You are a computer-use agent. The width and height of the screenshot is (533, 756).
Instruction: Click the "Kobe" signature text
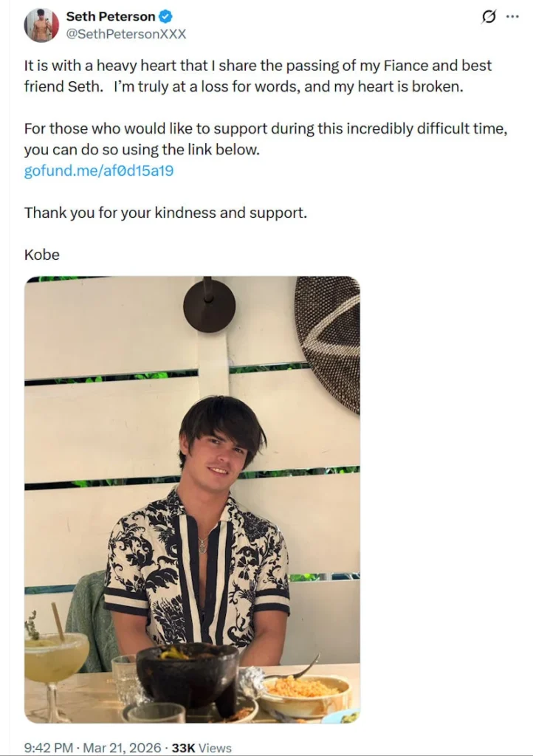click(41, 255)
